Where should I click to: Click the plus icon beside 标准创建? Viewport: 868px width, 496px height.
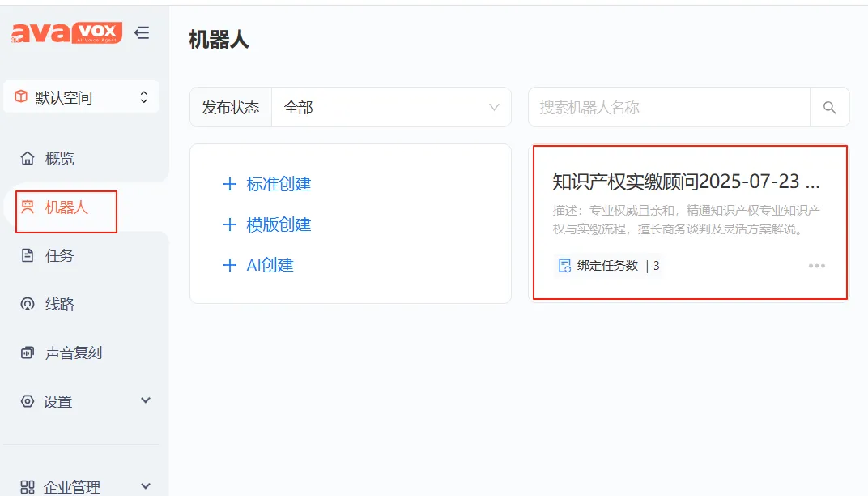(229, 185)
